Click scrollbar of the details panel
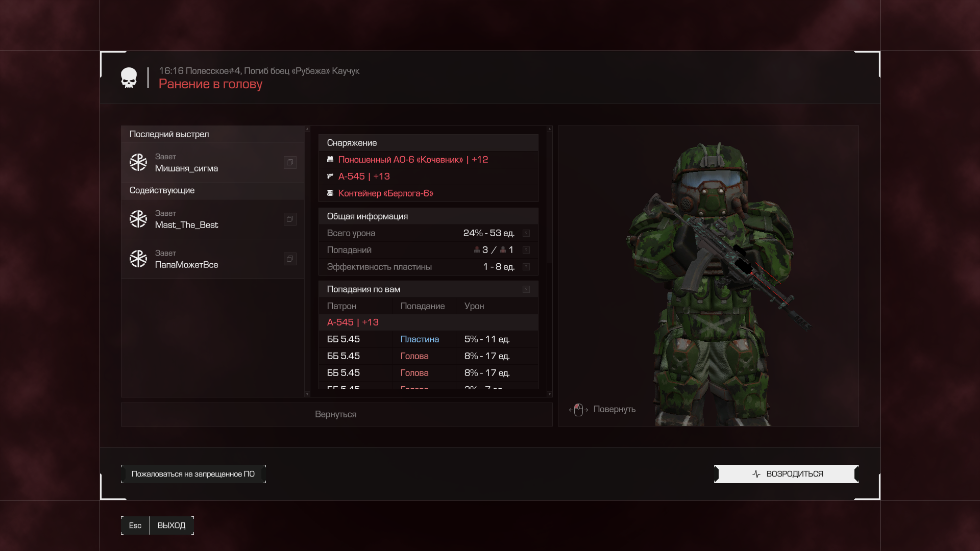The image size is (980, 551). (x=549, y=197)
